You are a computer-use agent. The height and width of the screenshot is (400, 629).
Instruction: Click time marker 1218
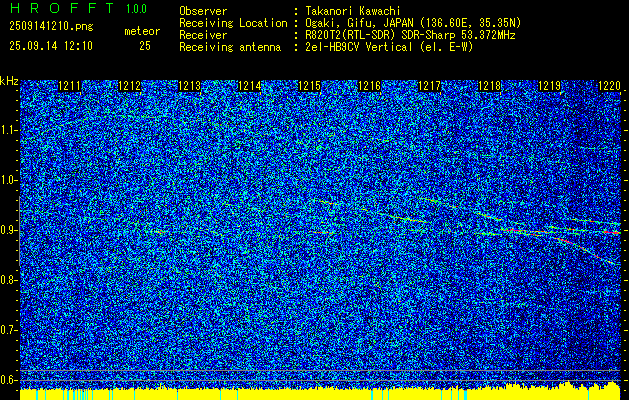[x=490, y=86]
